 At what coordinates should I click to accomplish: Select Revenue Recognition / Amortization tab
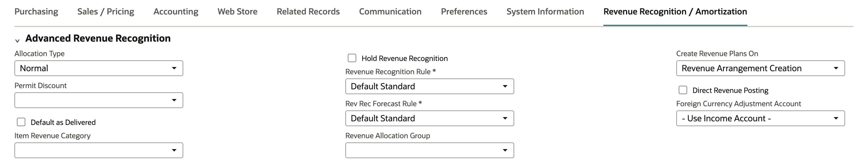[x=675, y=11]
